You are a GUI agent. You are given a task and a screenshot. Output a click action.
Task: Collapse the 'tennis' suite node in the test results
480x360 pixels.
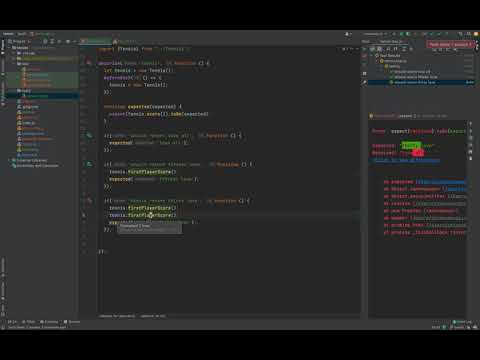(382, 66)
